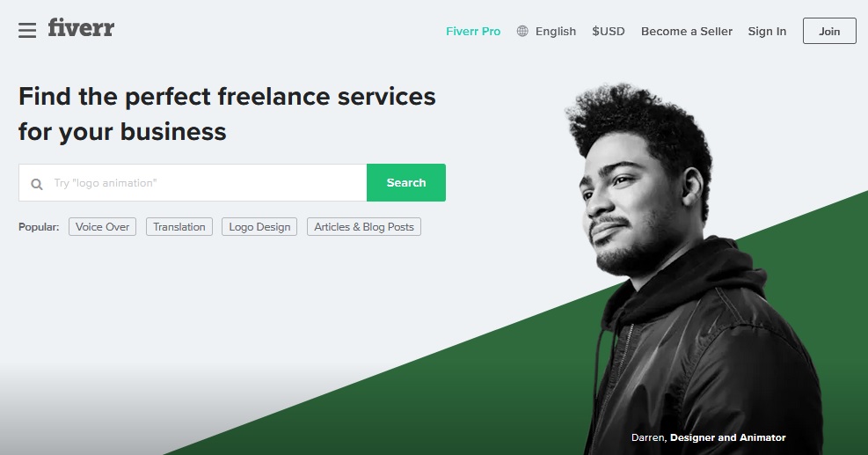Select the Voice Over popular tag
The image size is (868, 455).
tap(102, 227)
